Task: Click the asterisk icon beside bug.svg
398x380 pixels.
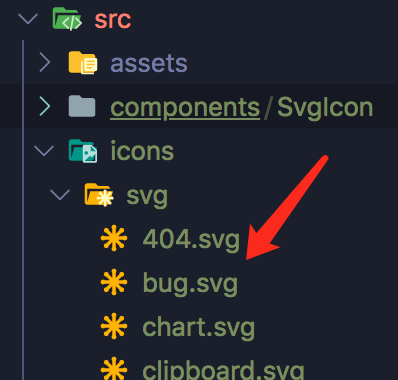Action: (x=114, y=282)
